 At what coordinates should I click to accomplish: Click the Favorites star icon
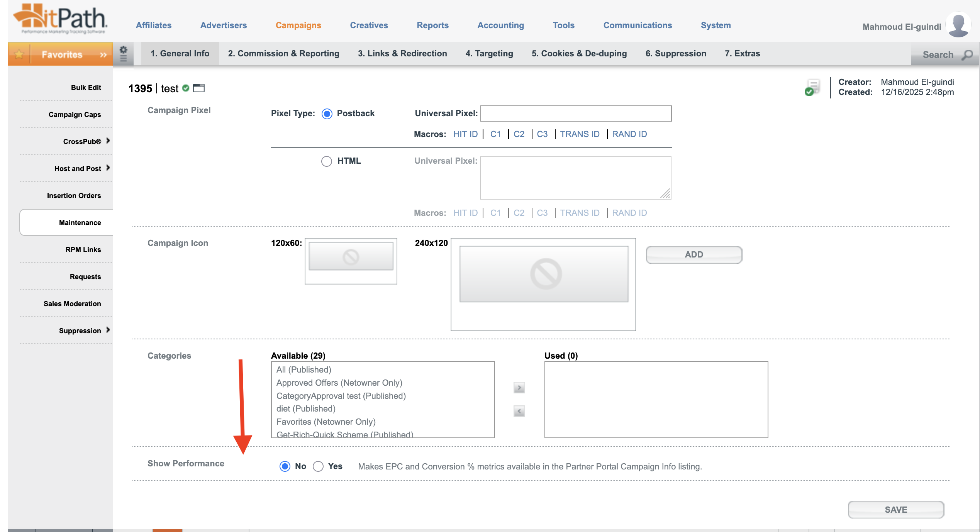point(19,54)
